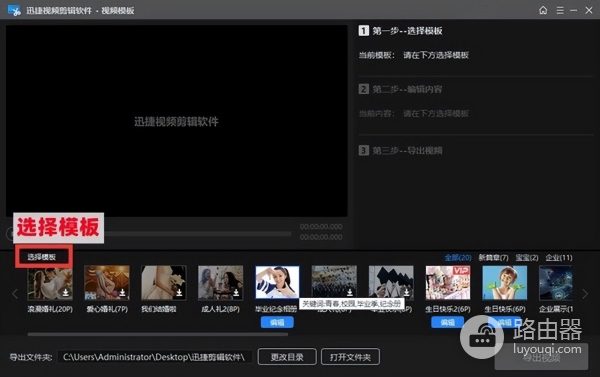Click 第三步--导出视频 step heading

[x=407, y=150]
